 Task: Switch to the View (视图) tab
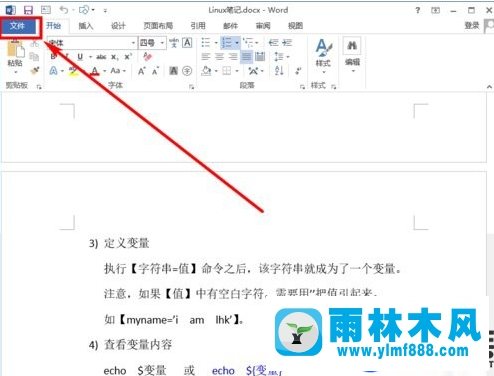pyautogui.click(x=295, y=26)
